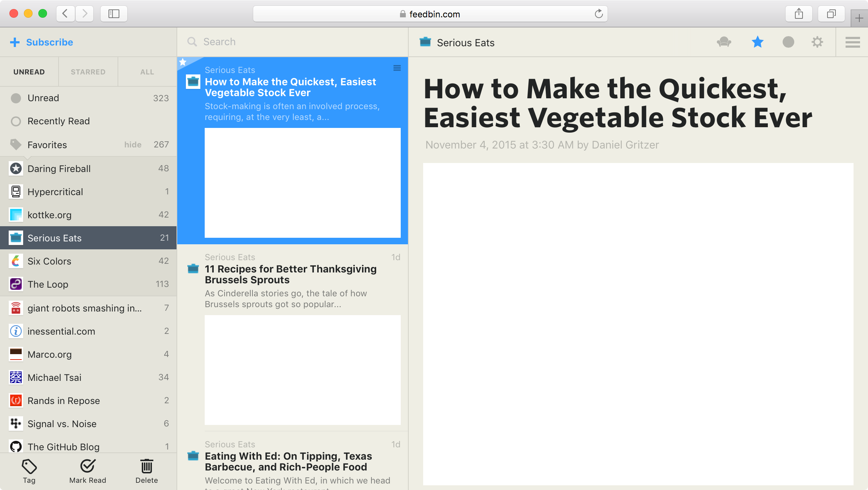Click the search magnifier icon
Image resolution: width=868 pixels, height=490 pixels.
[192, 42]
